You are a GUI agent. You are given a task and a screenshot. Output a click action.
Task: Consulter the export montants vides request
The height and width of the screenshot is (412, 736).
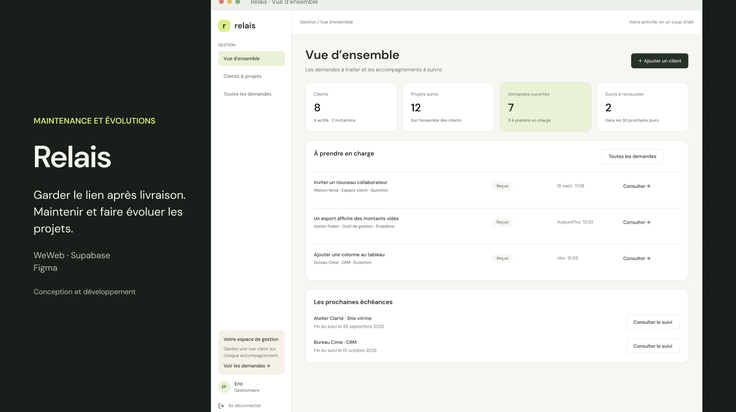pyautogui.click(x=636, y=222)
